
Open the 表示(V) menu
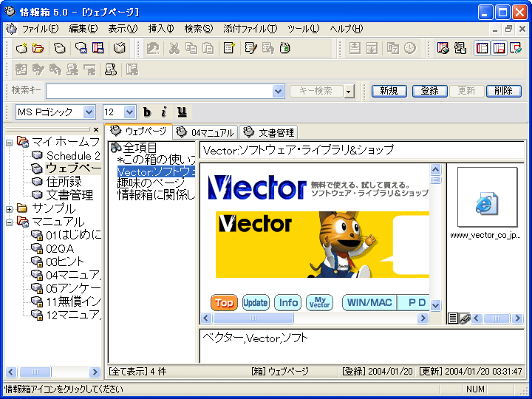[123, 29]
